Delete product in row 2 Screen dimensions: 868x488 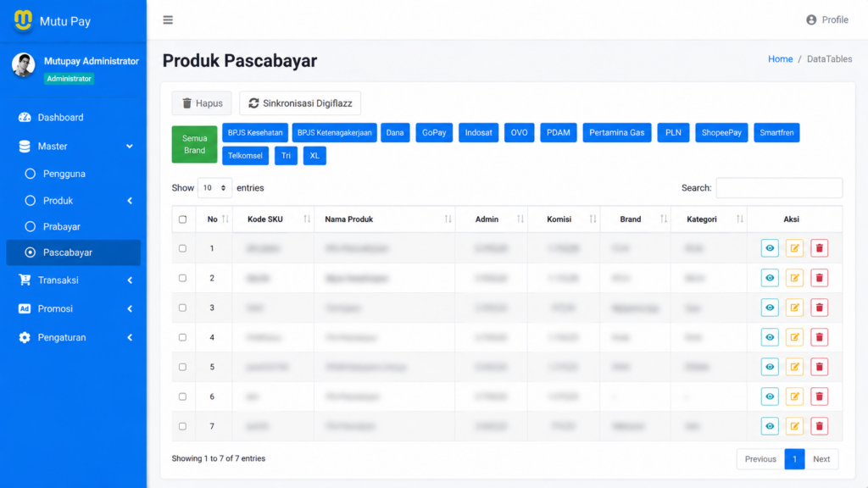pyautogui.click(x=820, y=278)
